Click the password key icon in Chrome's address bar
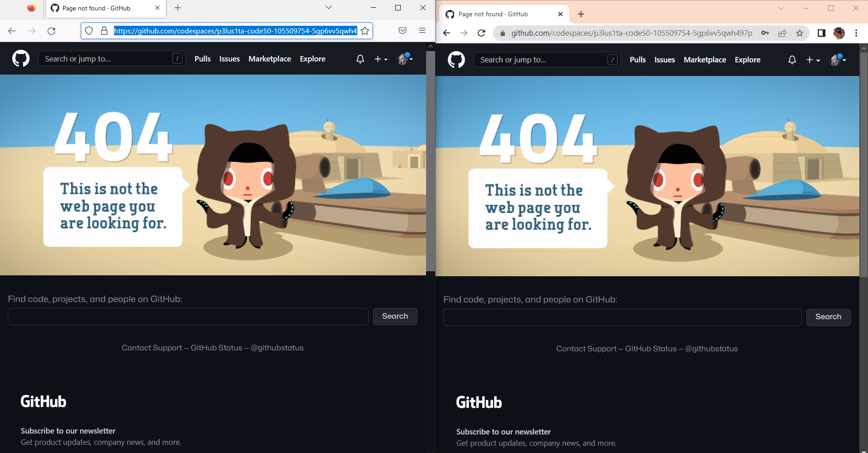868x453 pixels. tap(765, 33)
